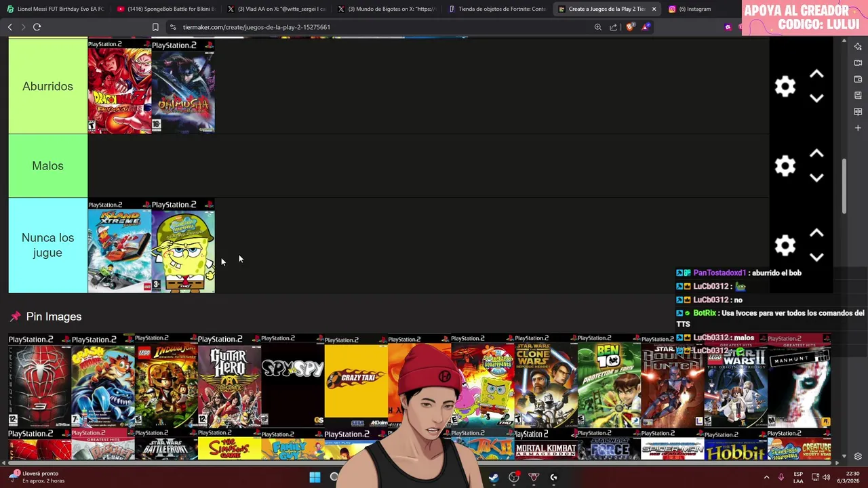
Task: Pick Star Wars Clone Wars cover
Action: pyautogui.click(x=546, y=381)
